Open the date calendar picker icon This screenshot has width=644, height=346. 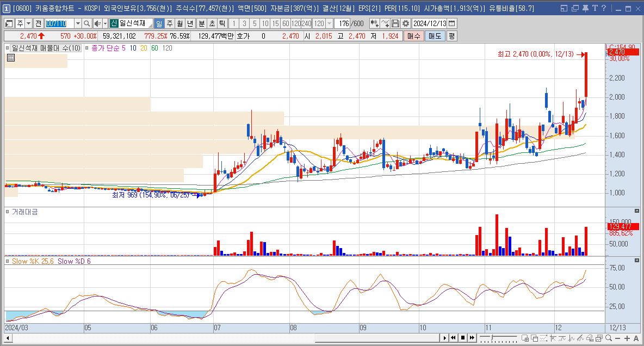(x=452, y=24)
